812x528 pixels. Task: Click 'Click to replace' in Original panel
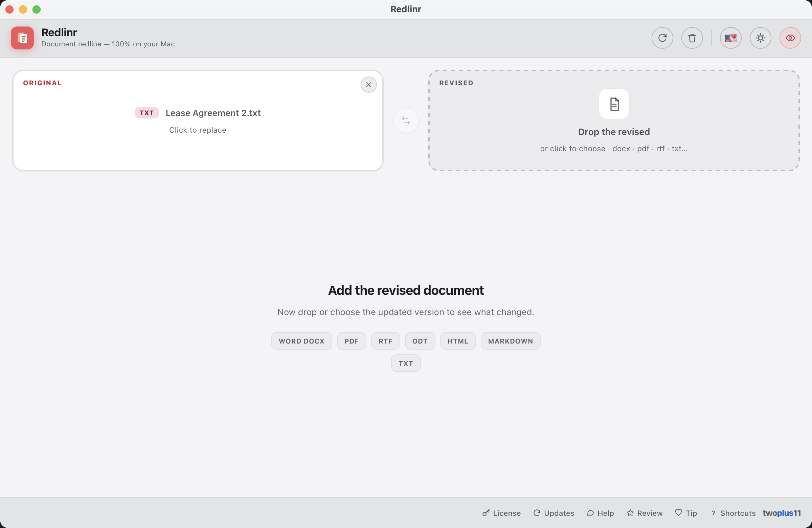tap(198, 130)
